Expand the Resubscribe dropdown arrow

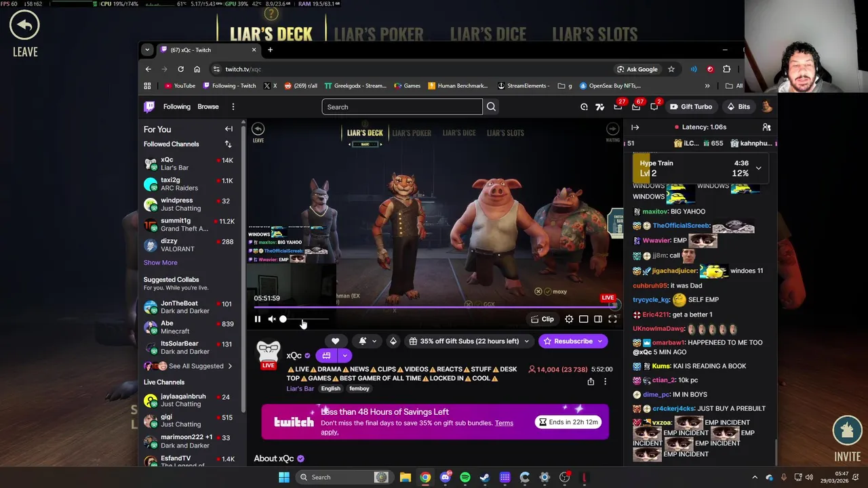coord(600,341)
